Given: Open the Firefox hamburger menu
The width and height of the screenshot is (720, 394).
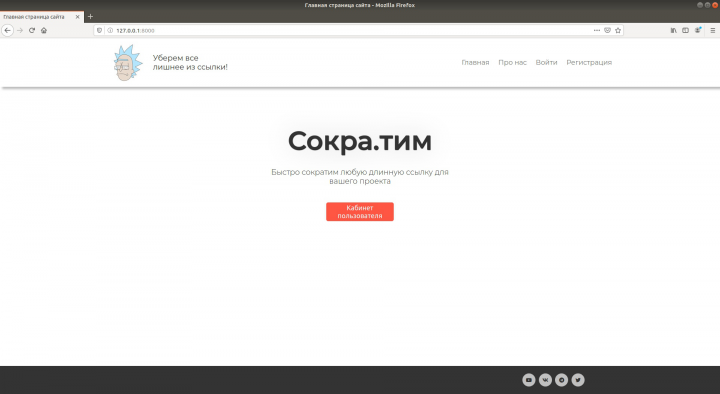Looking at the screenshot, I should [x=713, y=30].
